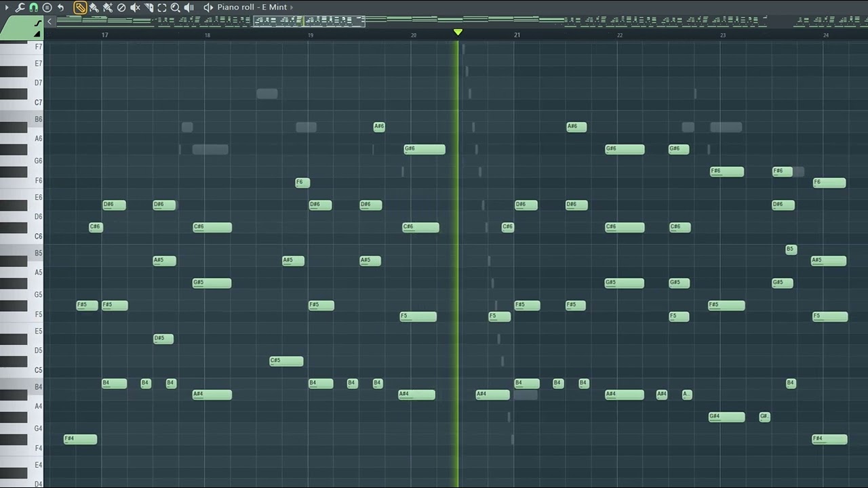Select the B4 note in bar 23
This screenshot has width=868, height=488.
(x=791, y=384)
